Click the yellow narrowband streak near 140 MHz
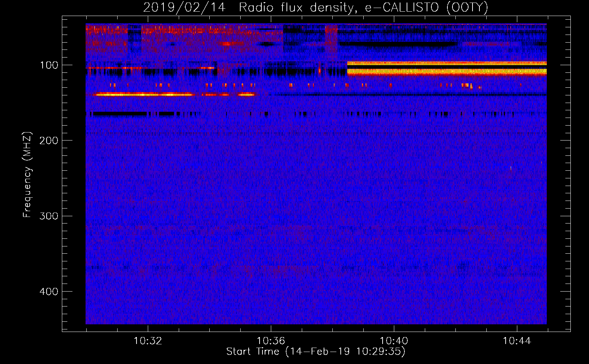Image resolution: width=589 pixels, height=364 pixels. (x=144, y=95)
